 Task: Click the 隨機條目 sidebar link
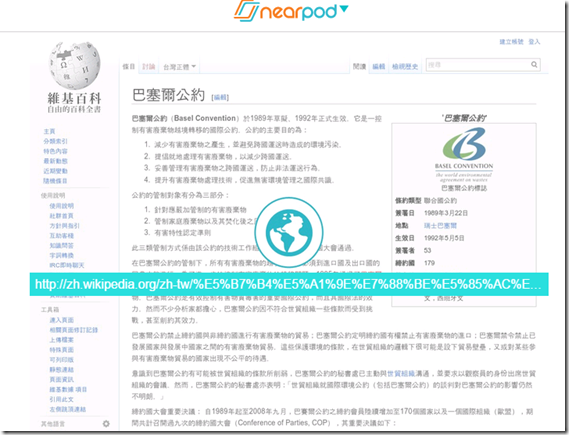(56, 181)
